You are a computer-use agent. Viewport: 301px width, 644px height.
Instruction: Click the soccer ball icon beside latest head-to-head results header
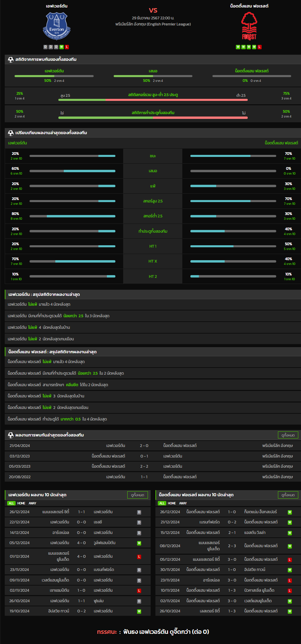pyautogui.click(x=11, y=435)
